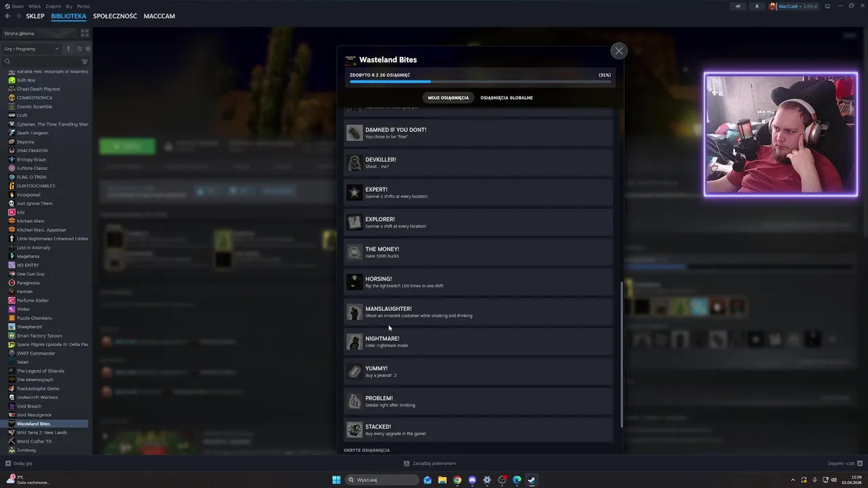Open the SPOŁECZNOŚĆ section

click(x=115, y=16)
